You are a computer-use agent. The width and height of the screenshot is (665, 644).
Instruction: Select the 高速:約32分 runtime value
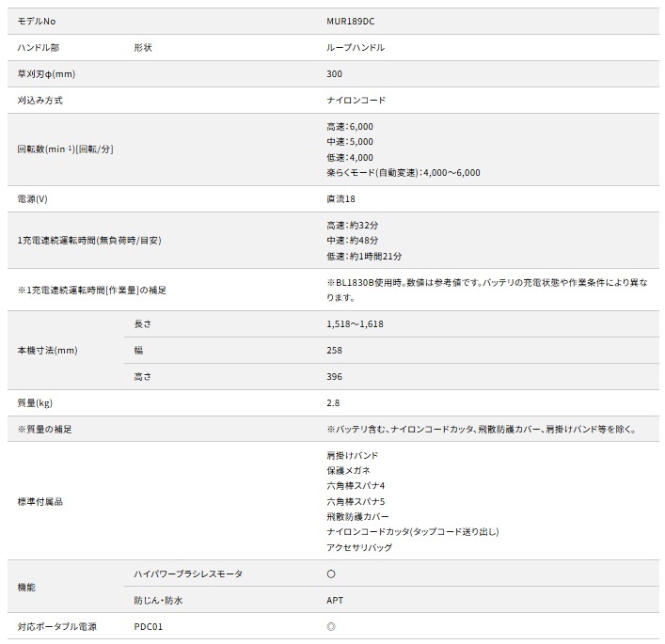click(353, 225)
